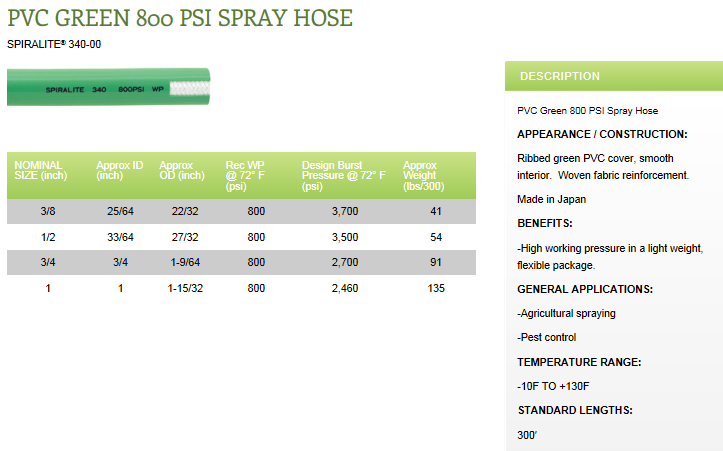This screenshot has height=451, width=723.
Task: Select the SPIRALITE 340-00 product code text
Action: point(54,44)
